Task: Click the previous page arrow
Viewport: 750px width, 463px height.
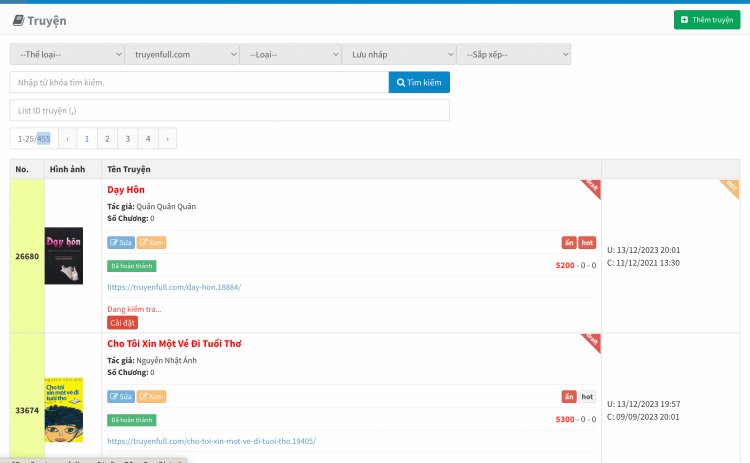Action: 67,139
